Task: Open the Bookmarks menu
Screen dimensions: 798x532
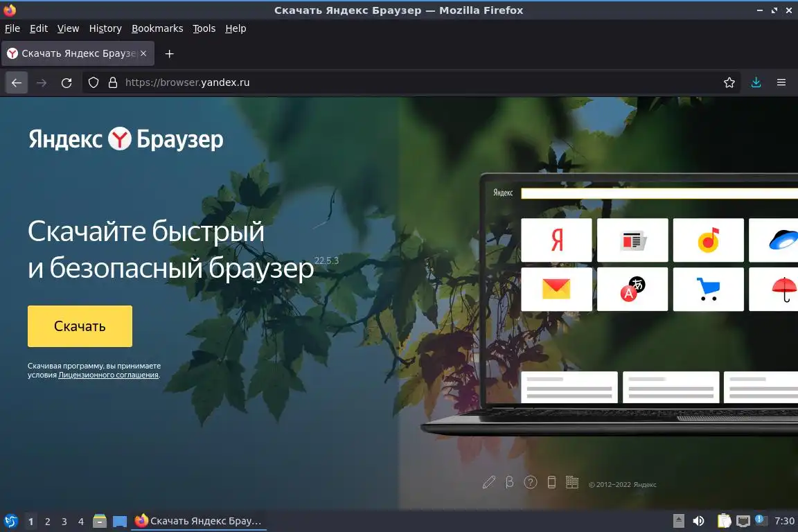Action: [157, 28]
